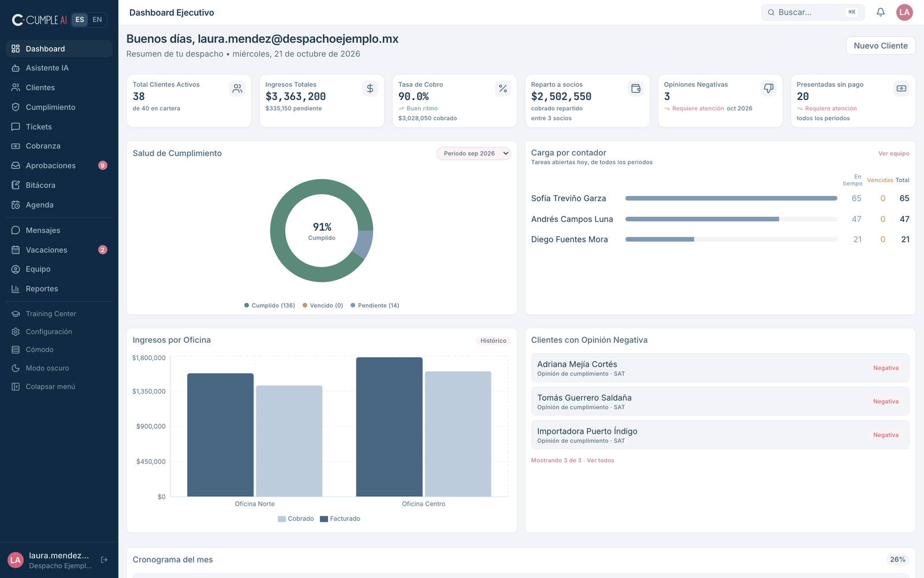Click the LA avatar in top bar

[904, 12]
